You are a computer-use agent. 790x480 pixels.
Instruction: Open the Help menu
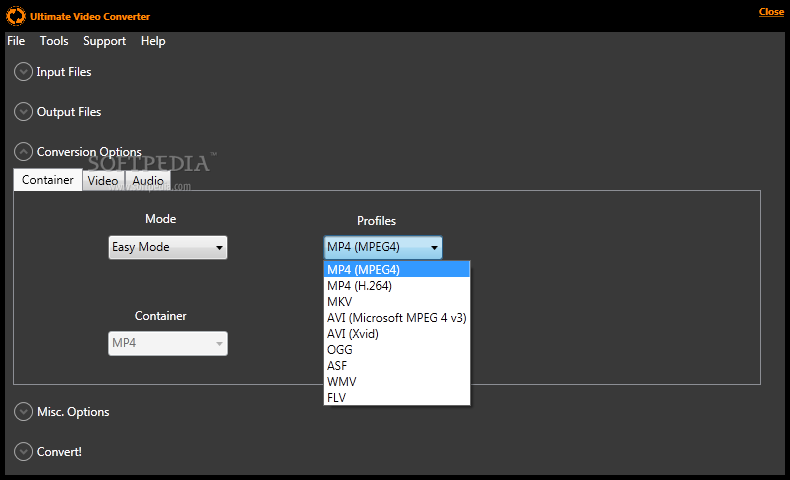153,41
